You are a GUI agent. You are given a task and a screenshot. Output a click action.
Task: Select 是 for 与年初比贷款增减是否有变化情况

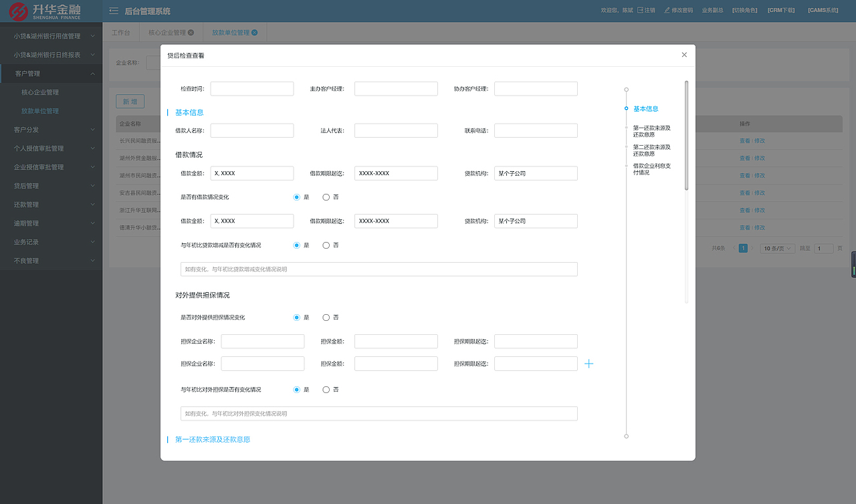(297, 245)
